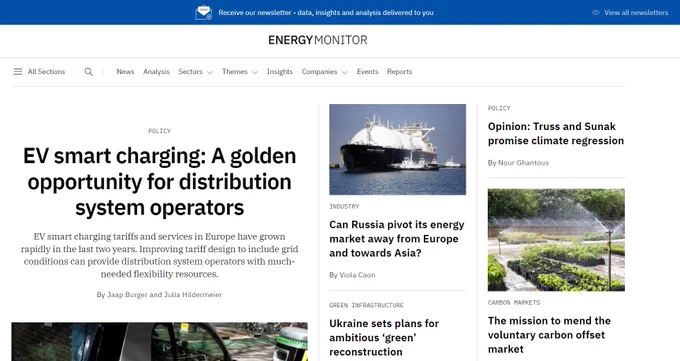Open voluntary carbon offset market article
Image resolution: width=680 pixels, height=361 pixels.
pyautogui.click(x=549, y=335)
